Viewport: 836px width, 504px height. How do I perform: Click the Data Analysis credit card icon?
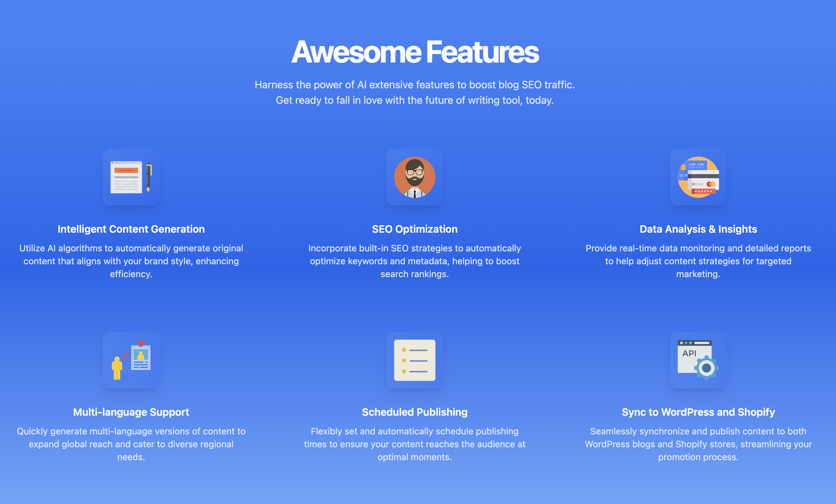[699, 177]
